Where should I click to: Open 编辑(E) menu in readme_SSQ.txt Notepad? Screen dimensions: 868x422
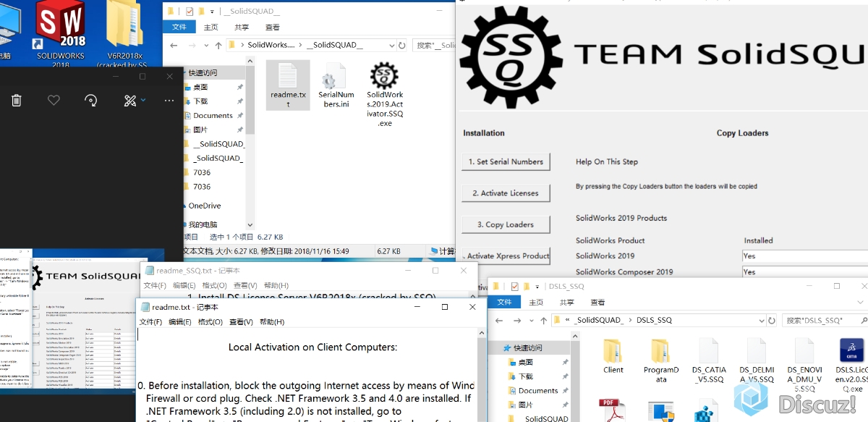[183, 285]
